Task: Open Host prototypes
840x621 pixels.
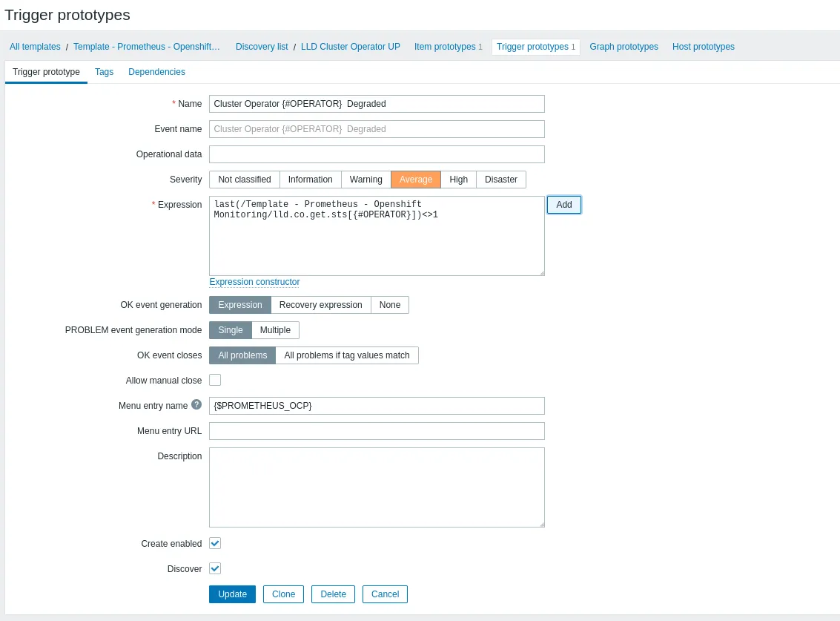Action: tap(703, 46)
